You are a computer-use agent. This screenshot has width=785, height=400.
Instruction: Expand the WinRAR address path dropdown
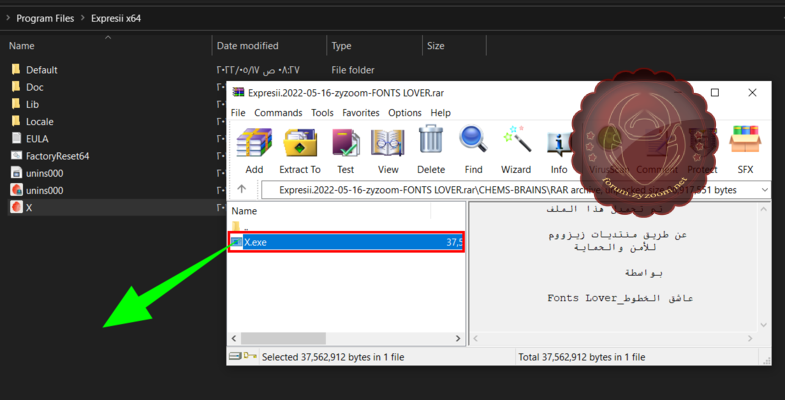[764, 190]
